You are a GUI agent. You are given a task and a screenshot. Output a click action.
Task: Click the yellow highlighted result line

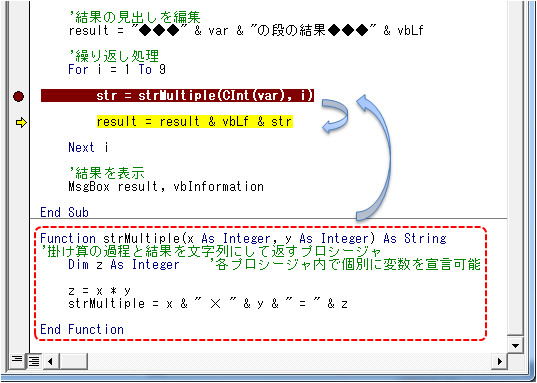click(195, 122)
